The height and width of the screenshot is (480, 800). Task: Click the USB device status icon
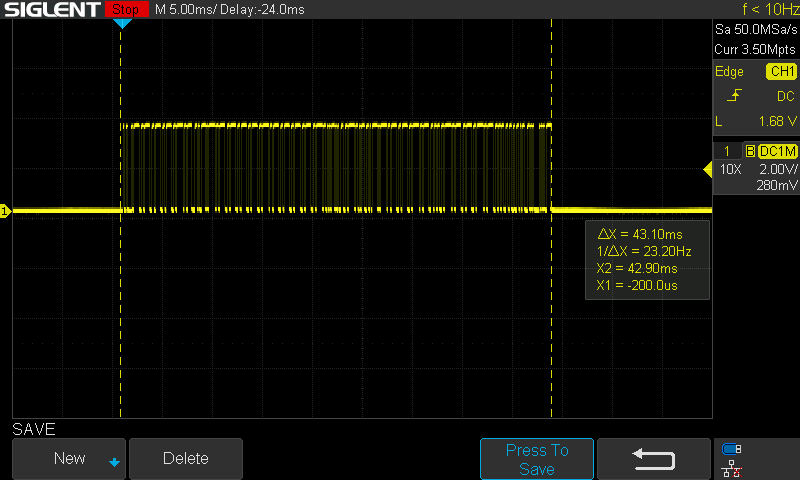732,449
